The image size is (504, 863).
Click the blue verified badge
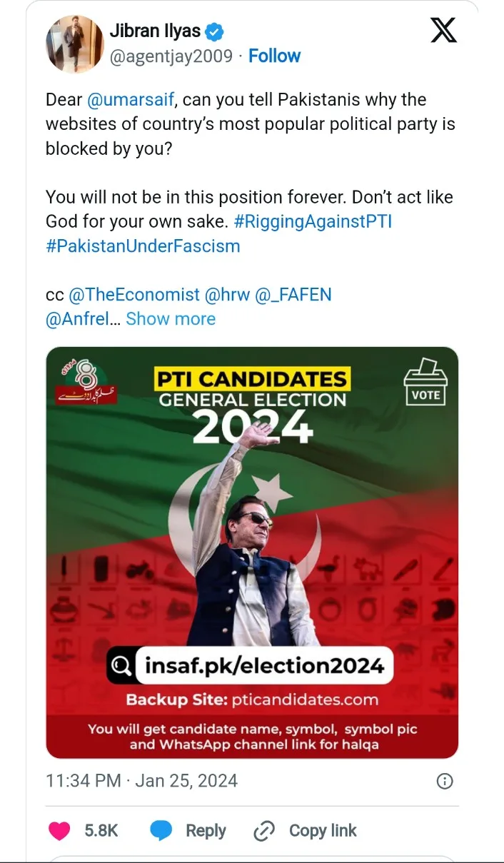pyautogui.click(x=216, y=31)
